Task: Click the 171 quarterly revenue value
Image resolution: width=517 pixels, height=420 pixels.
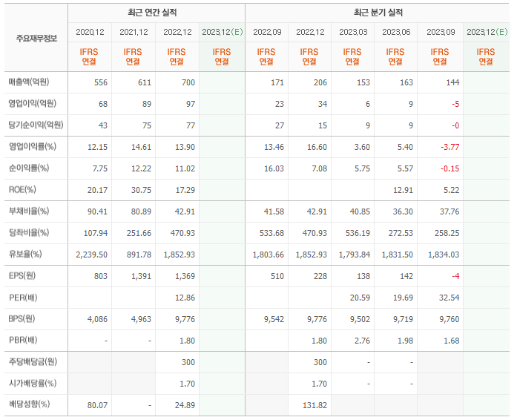Action: [x=277, y=82]
